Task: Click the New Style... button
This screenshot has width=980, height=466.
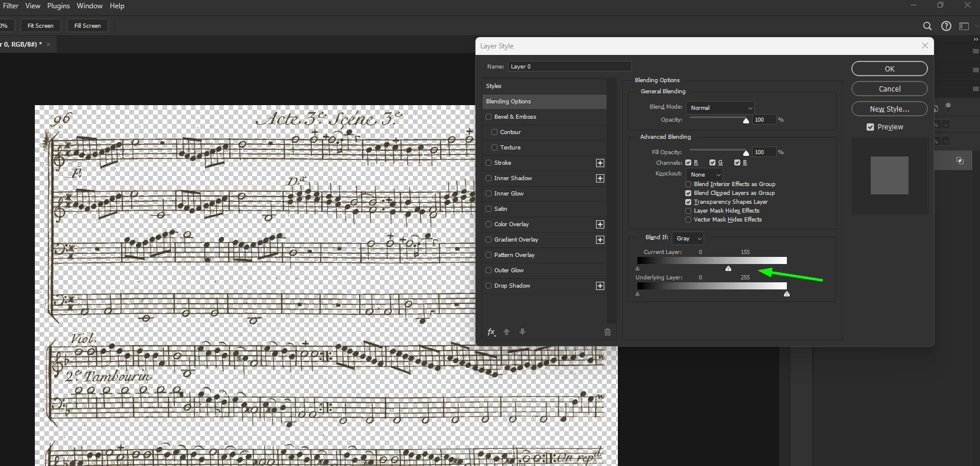Action: (x=890, y=109)
